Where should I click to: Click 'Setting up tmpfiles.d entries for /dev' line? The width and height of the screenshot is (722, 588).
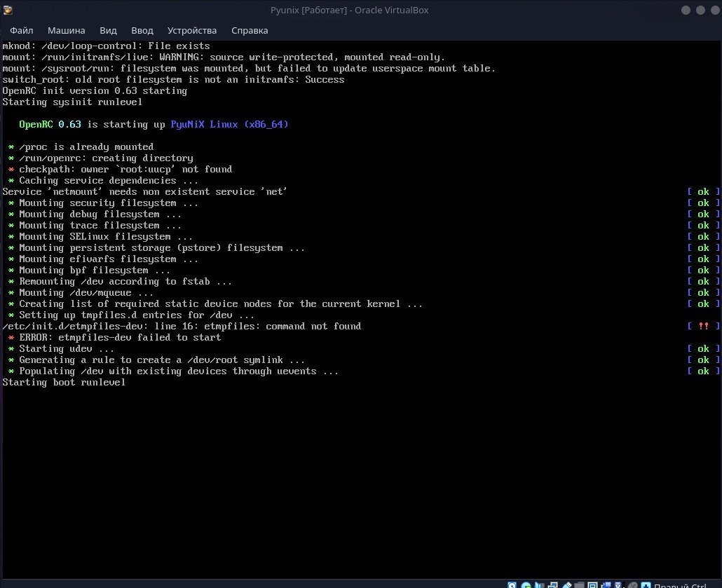(x=137, y=315)
